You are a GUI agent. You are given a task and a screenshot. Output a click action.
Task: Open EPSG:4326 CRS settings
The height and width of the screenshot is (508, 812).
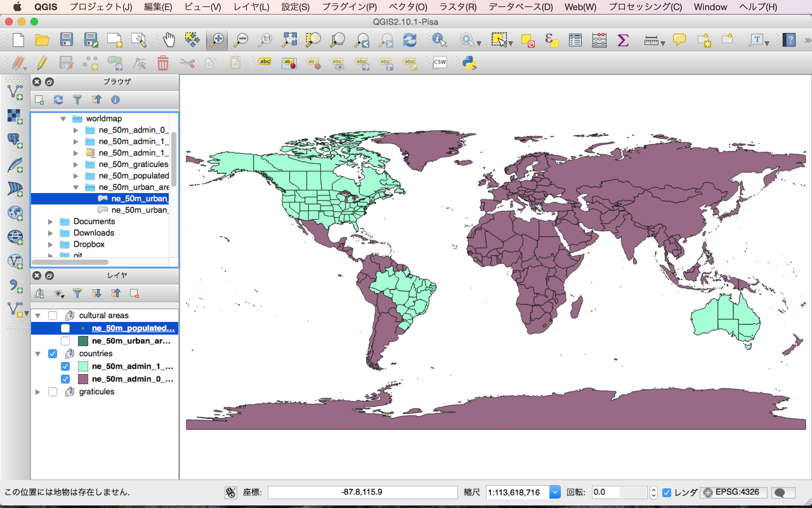(733, 492)
